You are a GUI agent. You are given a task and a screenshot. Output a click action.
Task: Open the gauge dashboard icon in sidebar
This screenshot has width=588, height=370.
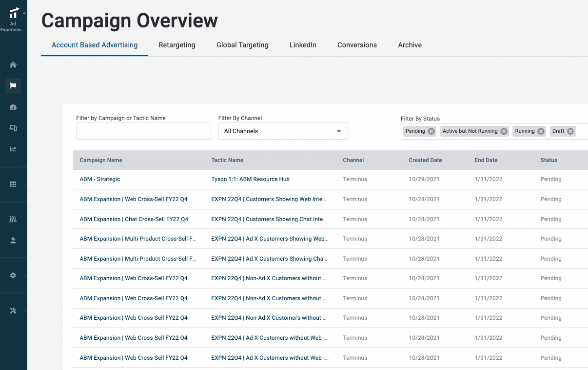click(13, 107)
